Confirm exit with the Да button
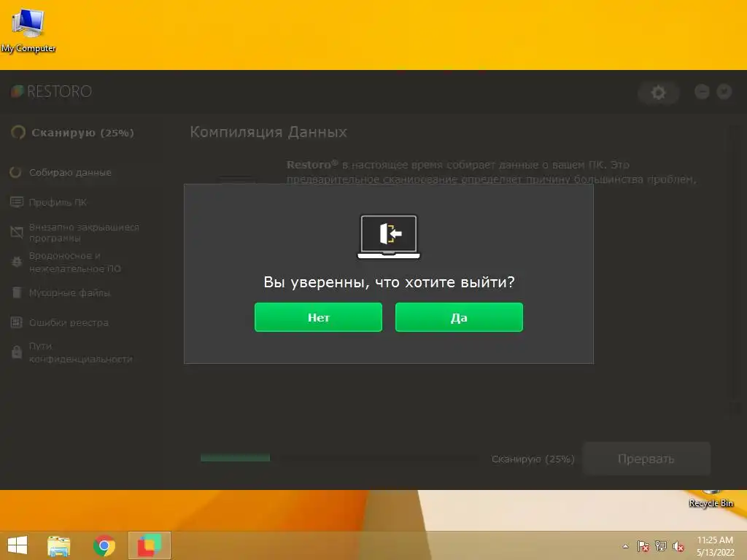This screenshot has width=747, height=560. point(459,317)
